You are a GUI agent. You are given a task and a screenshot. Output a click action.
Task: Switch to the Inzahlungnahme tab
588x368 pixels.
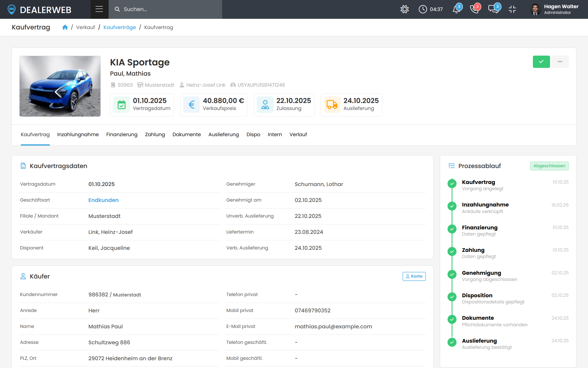pyautogui.click(x=78, y=135)
